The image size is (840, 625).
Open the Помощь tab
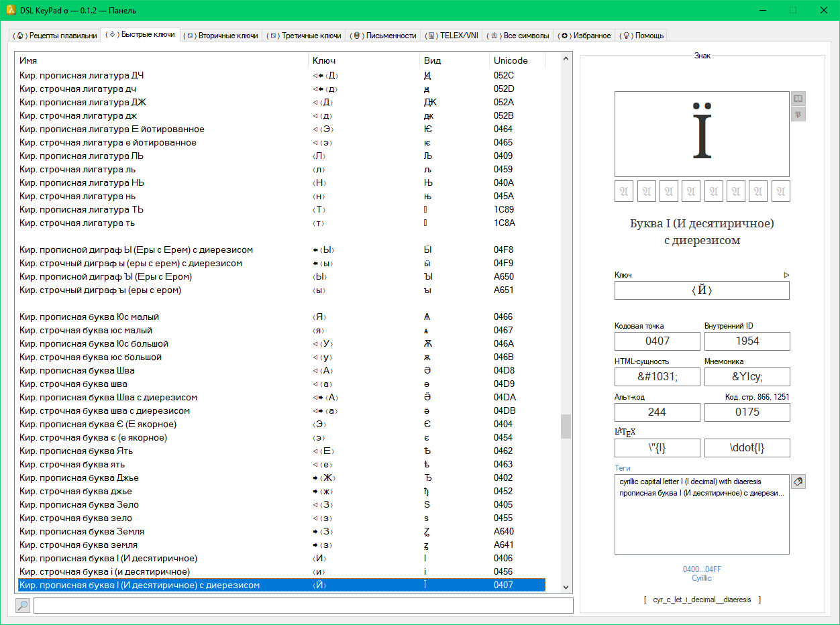641,36
